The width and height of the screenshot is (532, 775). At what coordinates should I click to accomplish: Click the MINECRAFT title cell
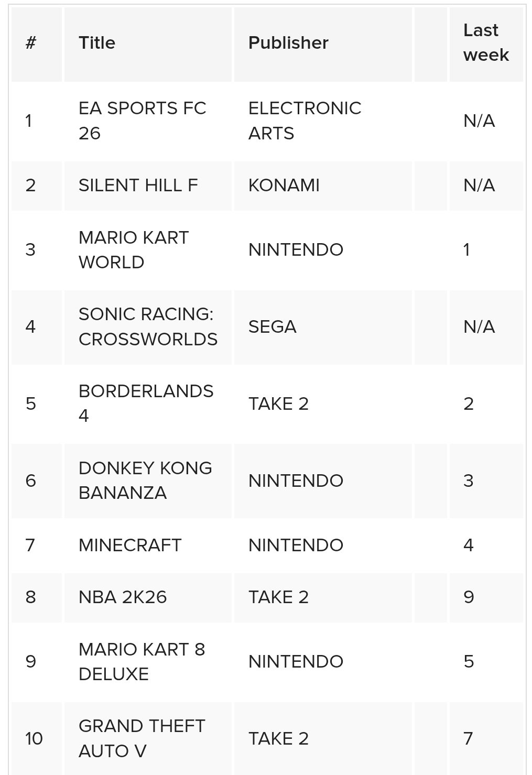tap(130, 545)
